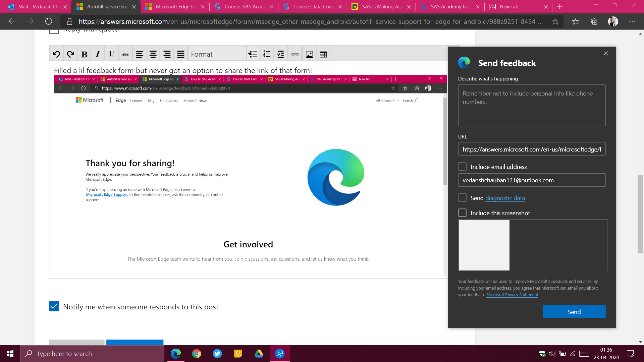Check the Send diagnostic data box
The height and width of the screenshot is (362, 644).
point(462,198)
